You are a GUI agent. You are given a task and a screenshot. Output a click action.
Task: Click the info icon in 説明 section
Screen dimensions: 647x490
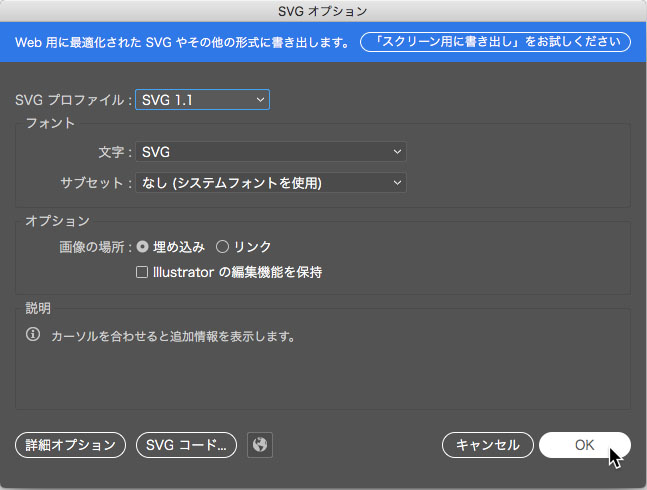click(33, 334)
